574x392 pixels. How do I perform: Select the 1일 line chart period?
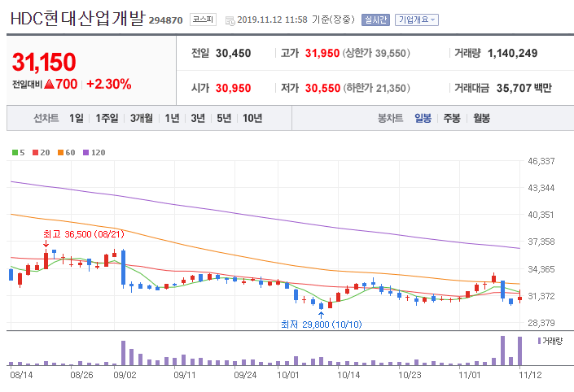click(x=77, y=118)
